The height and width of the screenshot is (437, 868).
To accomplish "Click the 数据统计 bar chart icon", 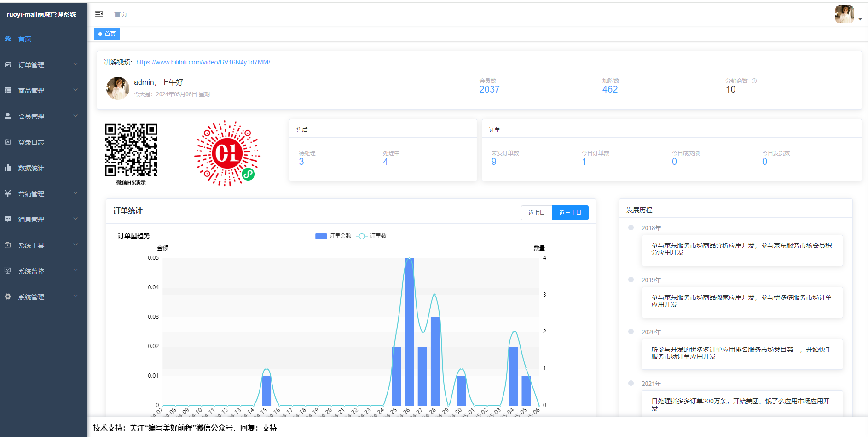I will tap(8, 168).
